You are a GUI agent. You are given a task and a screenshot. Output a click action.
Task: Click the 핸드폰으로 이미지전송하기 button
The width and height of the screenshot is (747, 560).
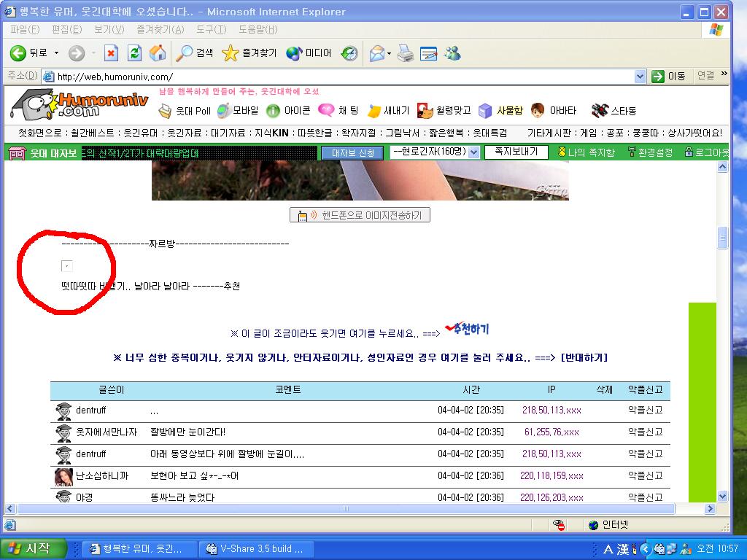click(x=360, y=215)
